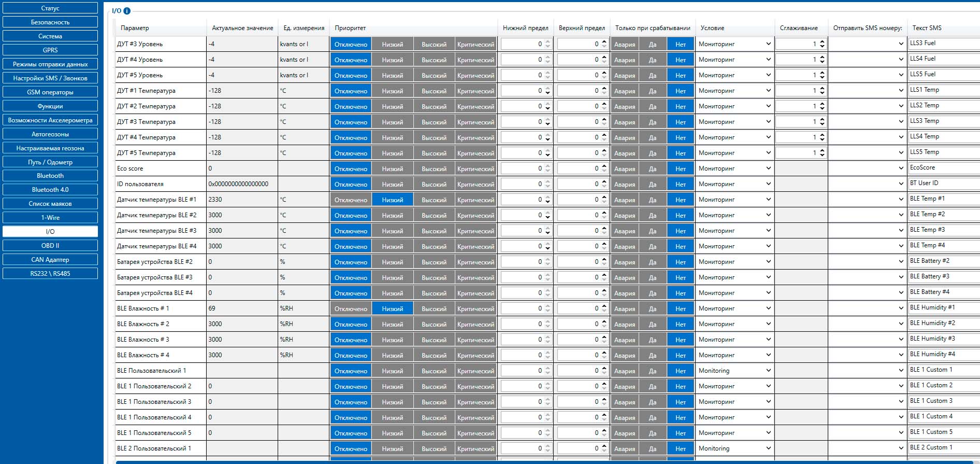Screen dimensions: 980x464
Task: Click the info icon beside the I/O heading
Action: pos(127,11)
